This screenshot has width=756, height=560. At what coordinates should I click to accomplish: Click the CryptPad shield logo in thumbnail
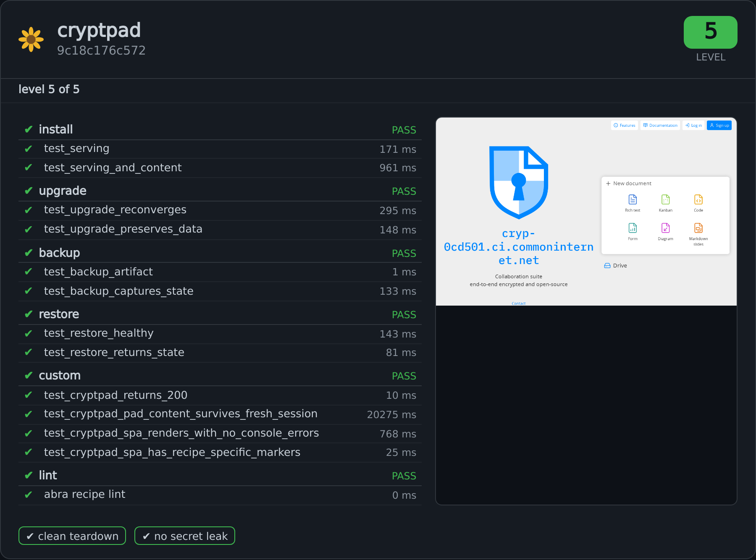click(519, 183)
